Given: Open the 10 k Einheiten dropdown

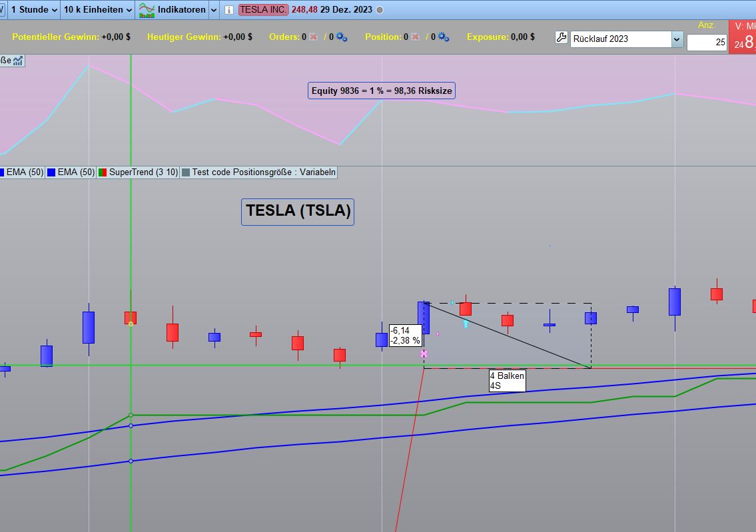Looking at the screenshot, I should point(97,9).
